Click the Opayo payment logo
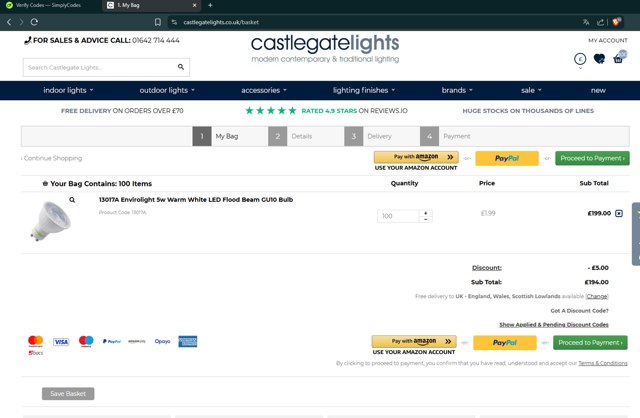Screen dimensions: 640x418 point(162,341)
